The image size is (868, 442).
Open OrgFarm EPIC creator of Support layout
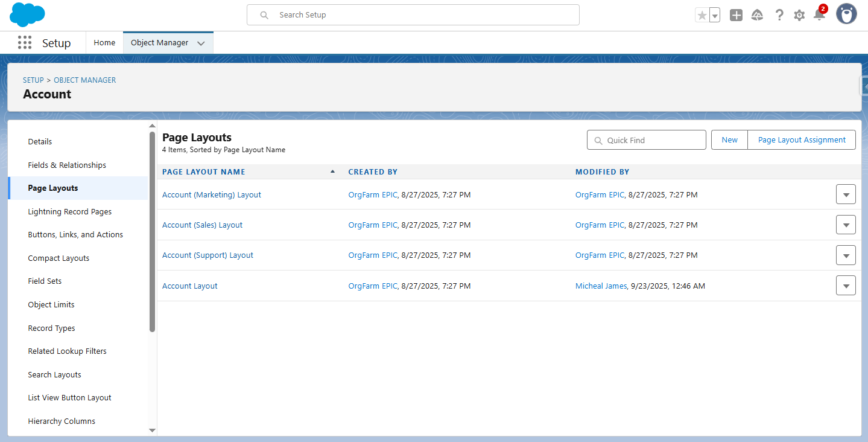[x=373, y=255]
